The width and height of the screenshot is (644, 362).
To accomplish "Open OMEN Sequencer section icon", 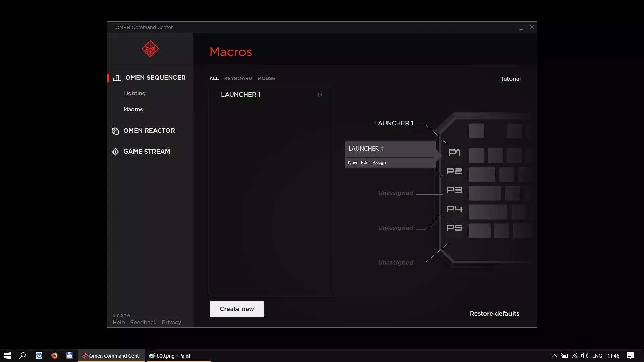I will tap(117, 78).
